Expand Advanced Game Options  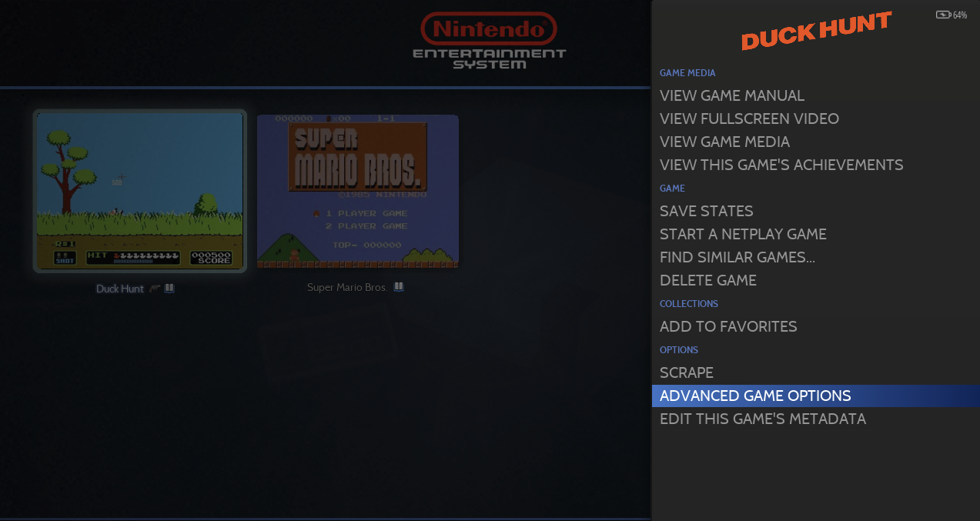(755, 396)
